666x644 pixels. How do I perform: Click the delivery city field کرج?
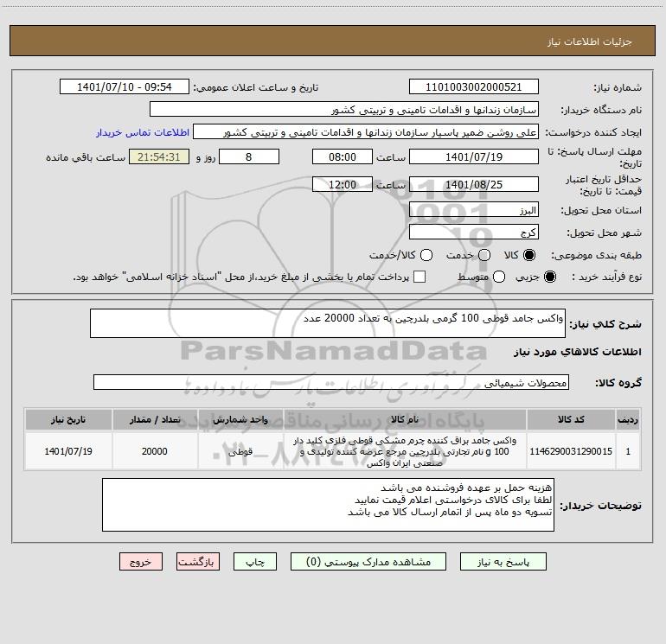click(x=474, y=232)
